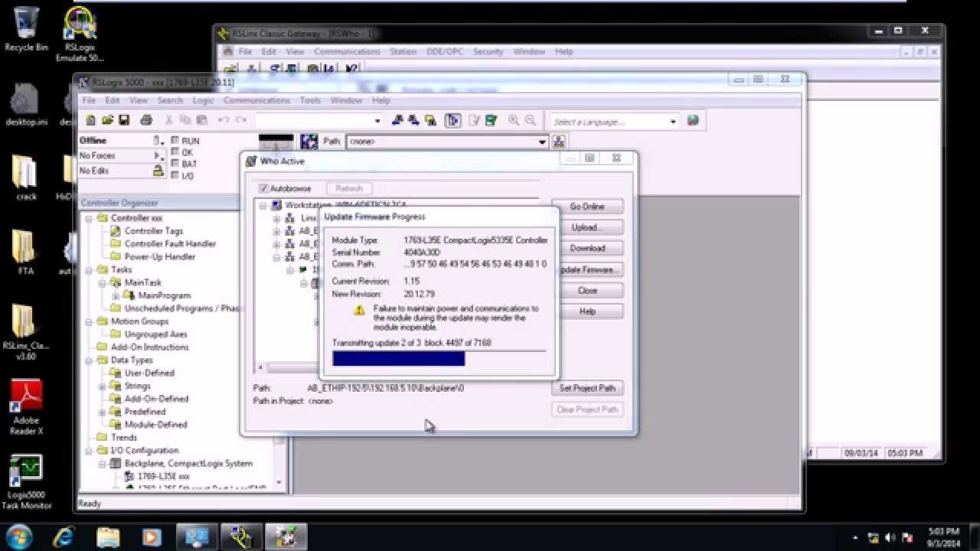Click the firmware update progress bar

(439, 359)
